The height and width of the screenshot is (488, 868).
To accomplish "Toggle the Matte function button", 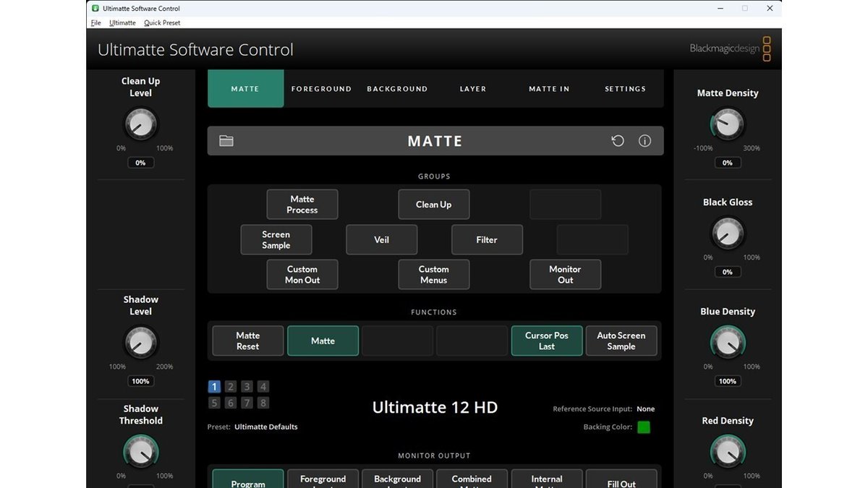I will [x=323, y=341].
